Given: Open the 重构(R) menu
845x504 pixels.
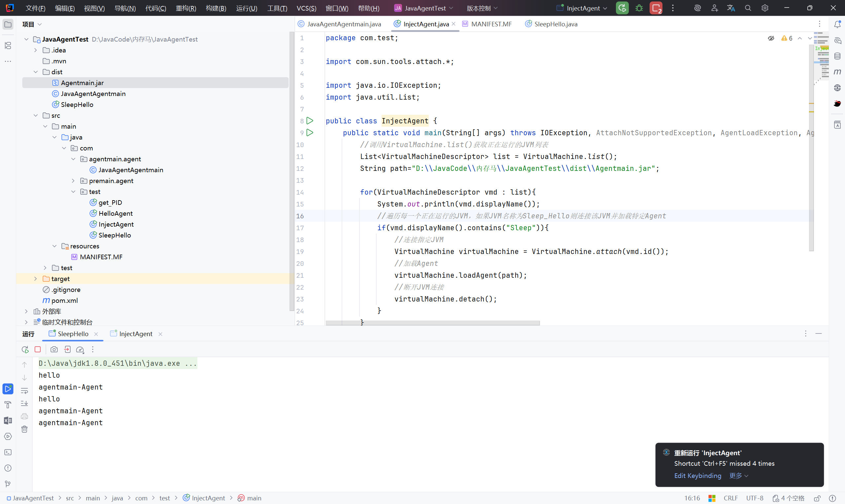Looking at the screenshot, I should [186, 8].
